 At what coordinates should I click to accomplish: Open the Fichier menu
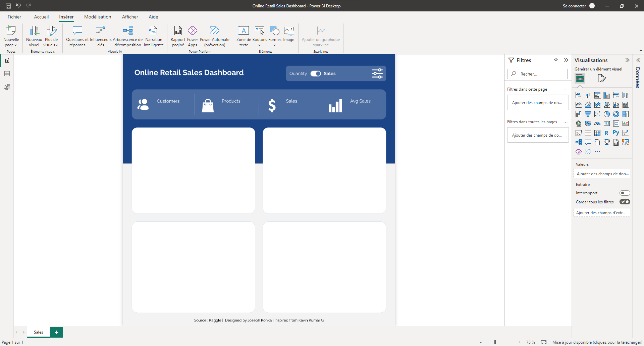[14, 17]
